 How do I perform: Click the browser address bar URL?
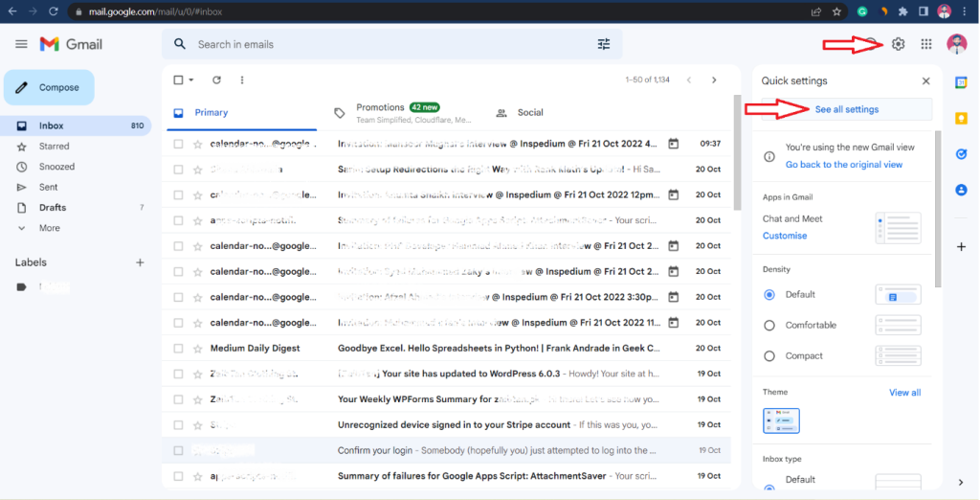155,11
